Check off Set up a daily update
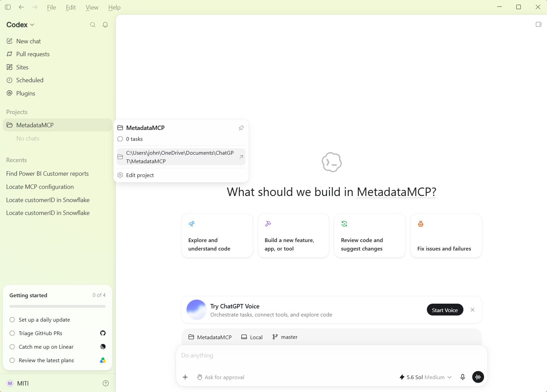 pyautogui.click(x=12, y=320)
